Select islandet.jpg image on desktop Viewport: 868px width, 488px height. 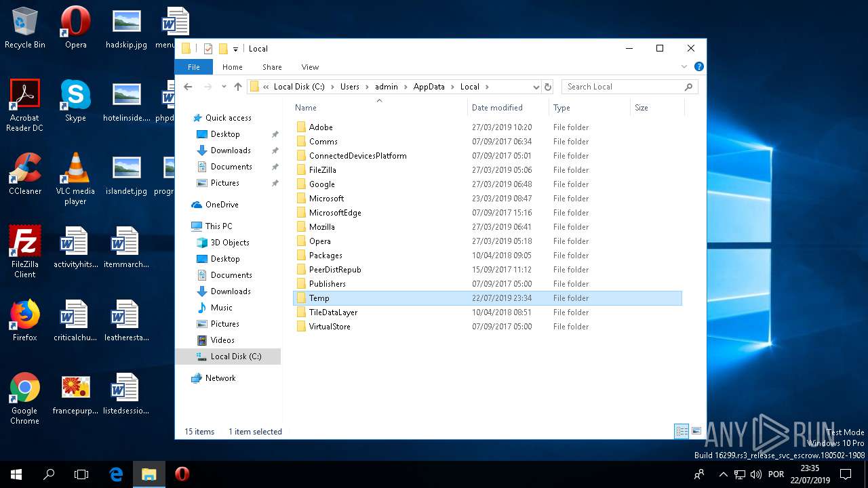pos(126,174)
